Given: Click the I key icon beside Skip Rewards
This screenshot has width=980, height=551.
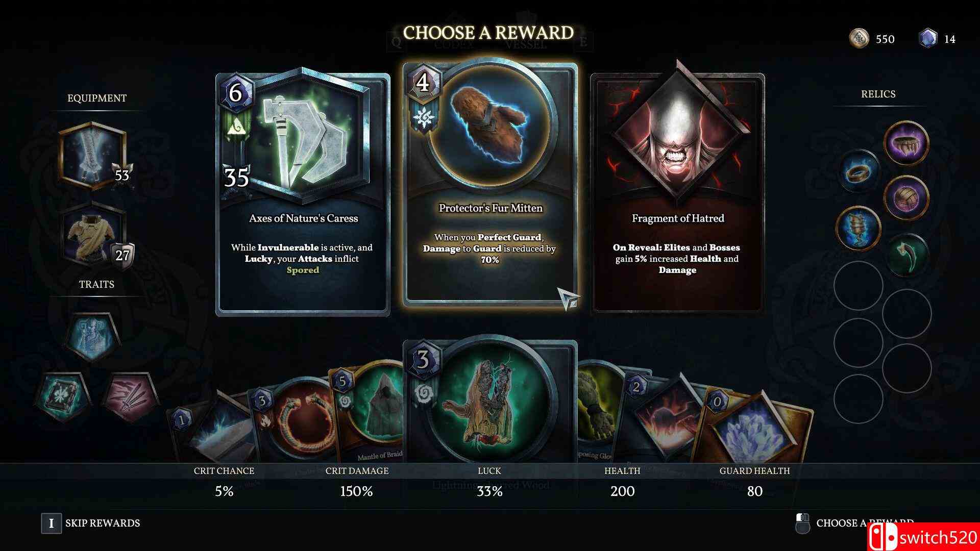Looking at the screenshot, I should [x=51, y=523].
